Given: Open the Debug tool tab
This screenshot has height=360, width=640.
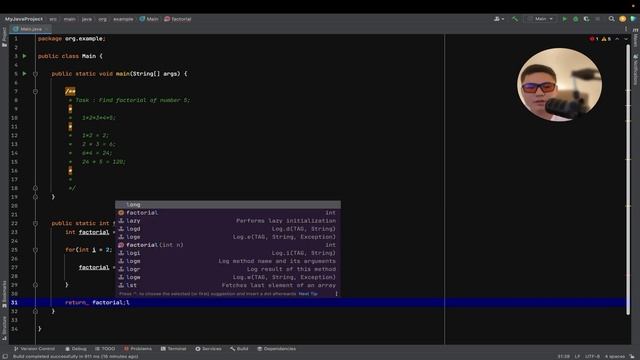Looking at the screenshot, I should (x=76, y=349).
